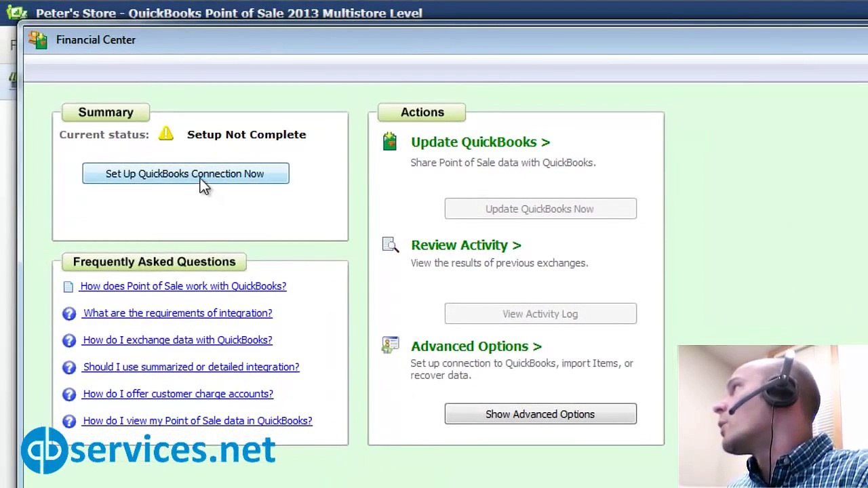
Task: Click the Advanced Options settings icon
Action: tap(390, 345)
